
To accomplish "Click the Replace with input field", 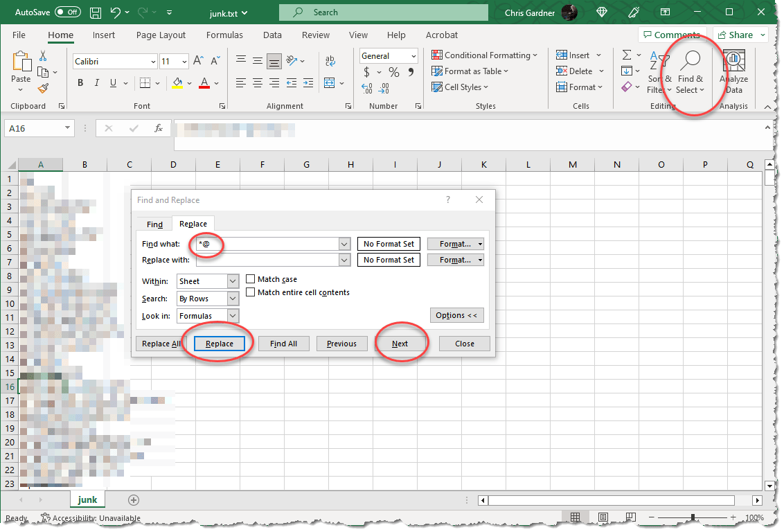I will point(267,260).
